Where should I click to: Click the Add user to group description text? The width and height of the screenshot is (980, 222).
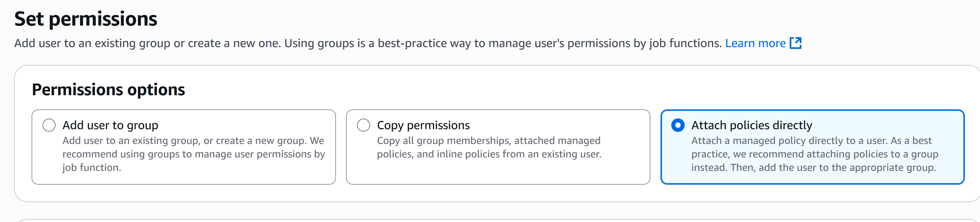(x=194, y=154)
